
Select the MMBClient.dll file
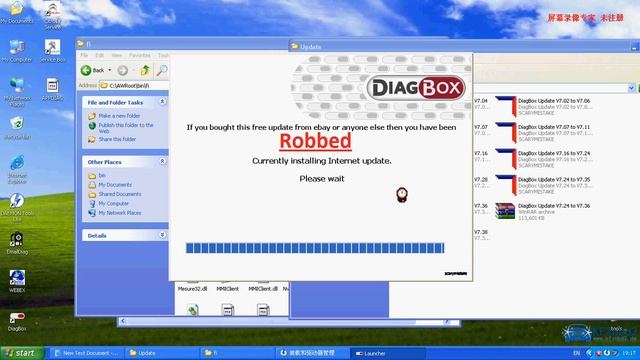click(263, 288)
